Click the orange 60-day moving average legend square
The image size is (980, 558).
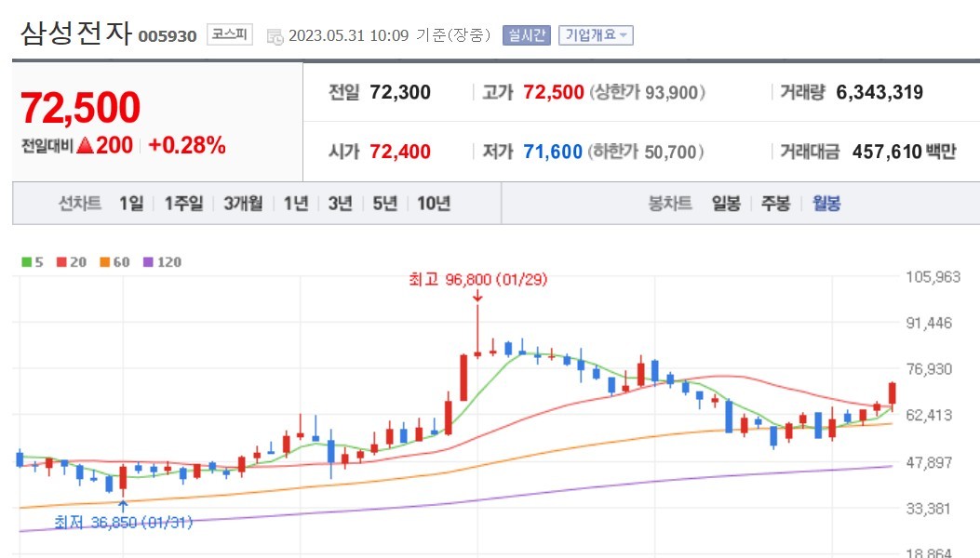[x=103, y=262]
